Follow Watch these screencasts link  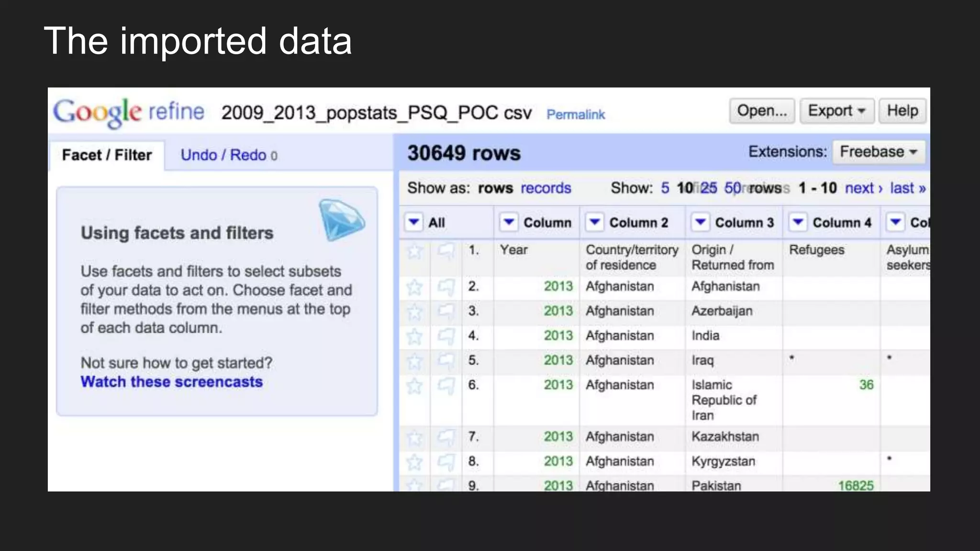tap(172, 382)
